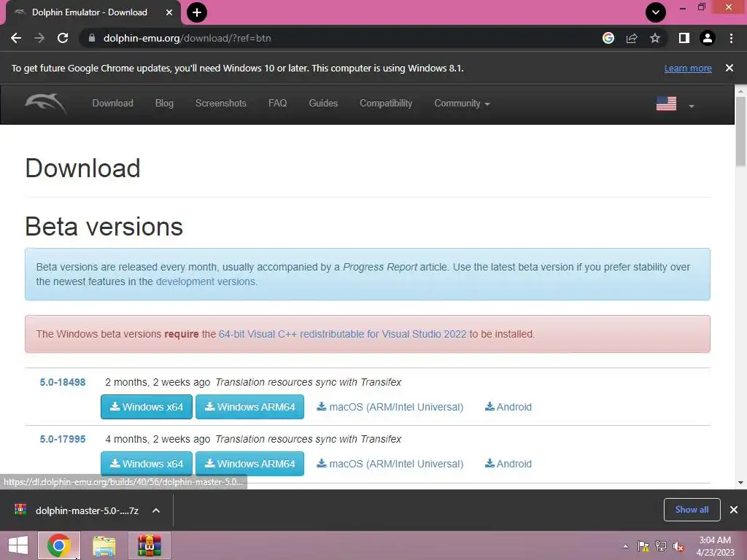Follow the development versions link
This screenshot has width=747, height=560.
tap(206, 281)
